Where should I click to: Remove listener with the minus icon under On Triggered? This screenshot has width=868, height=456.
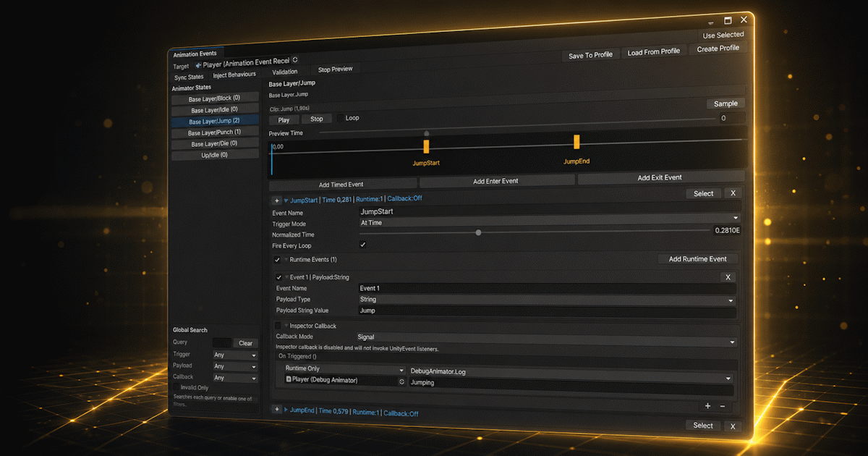(x=722, y=407)
